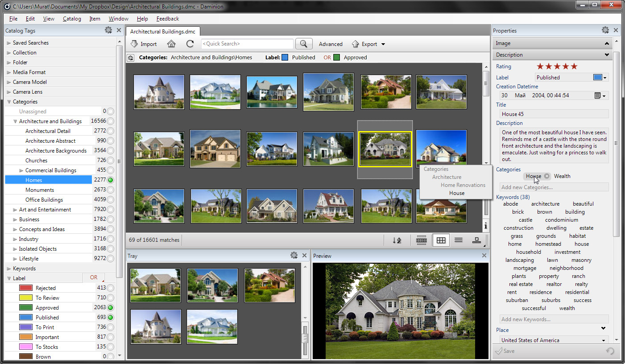Open the Catalog Tags gear settings
This screenshot has width=625, height=364.
point(108,30)
